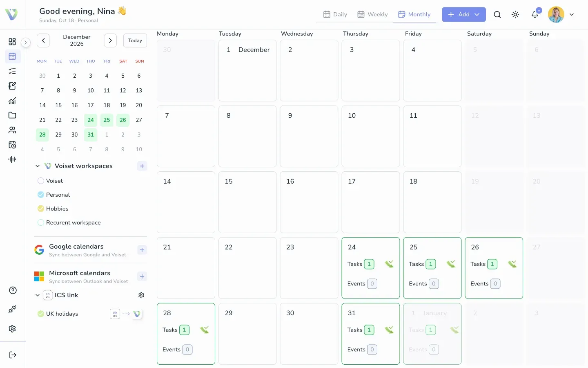This screenshot has width=588, height=368.
Task: Toggle the Recurent workspace checkbox
Action: [x=41, y=222]
